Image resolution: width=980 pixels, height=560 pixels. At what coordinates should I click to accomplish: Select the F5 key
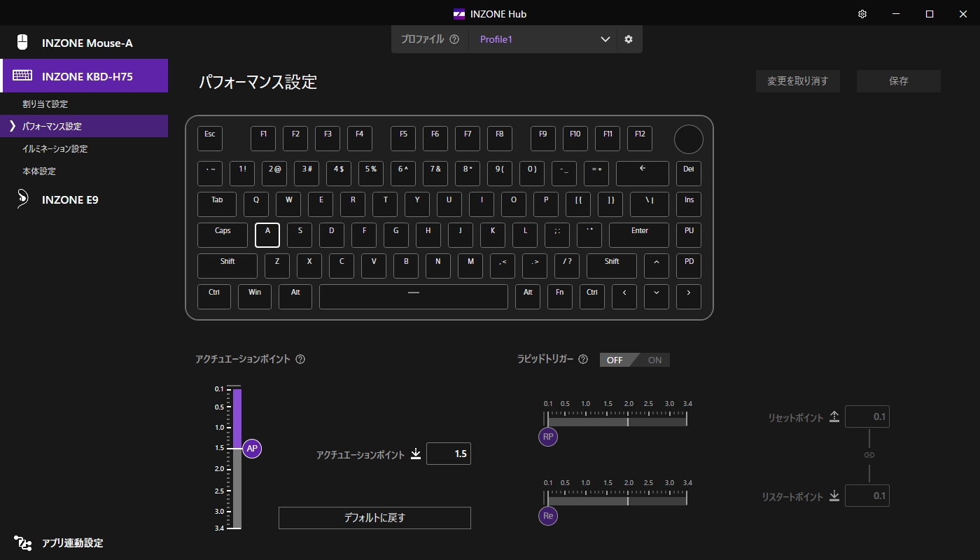(x=403, y=139)
